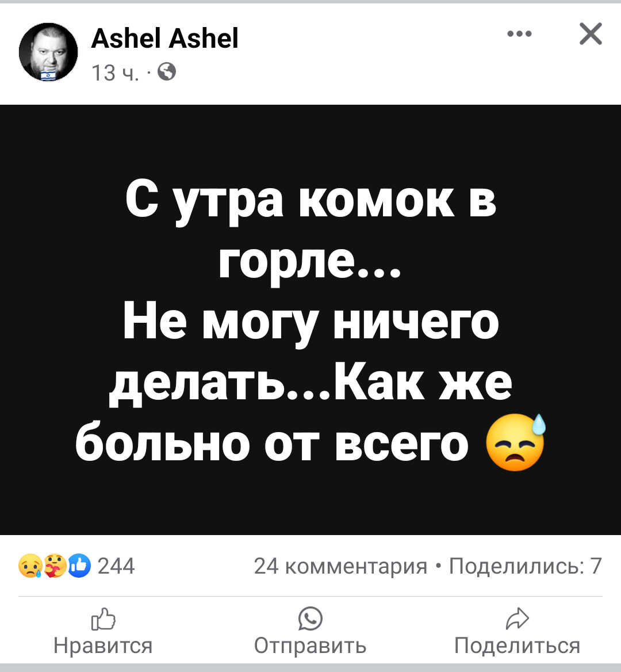
Task: Click the 13 ч. post timestamp
Action: coord(115,72)
